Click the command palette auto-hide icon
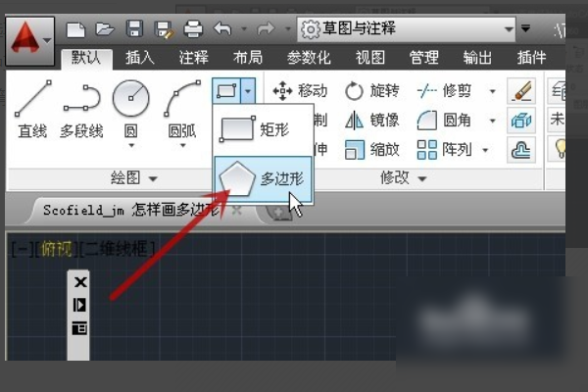 click(x=79, y=305)
